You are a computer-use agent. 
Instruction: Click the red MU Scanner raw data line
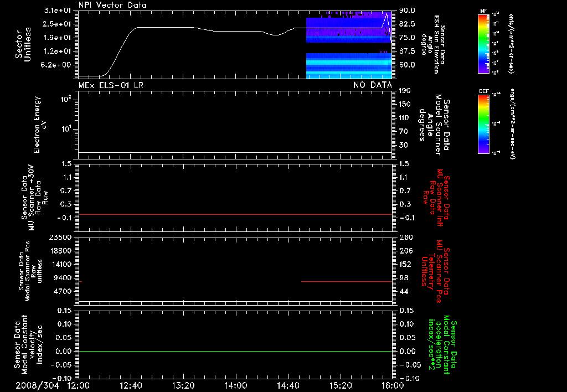click(x=235, y=214)
